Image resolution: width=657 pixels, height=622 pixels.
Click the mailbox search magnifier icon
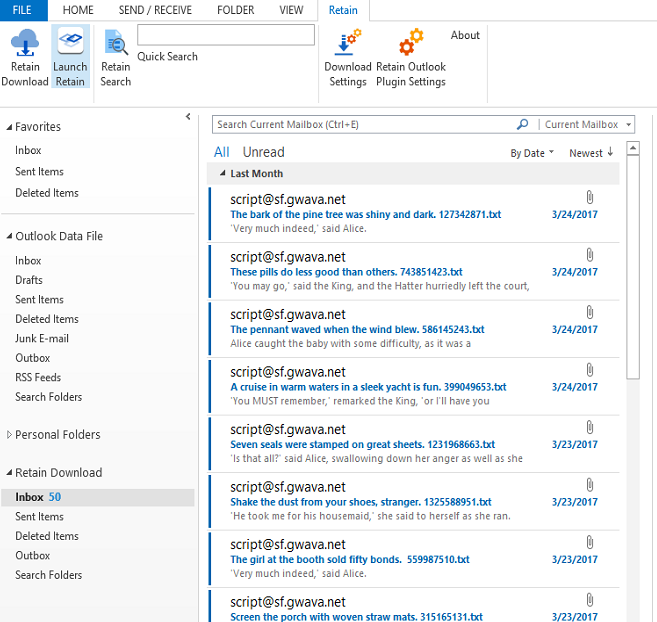click(x=522, y=125)
